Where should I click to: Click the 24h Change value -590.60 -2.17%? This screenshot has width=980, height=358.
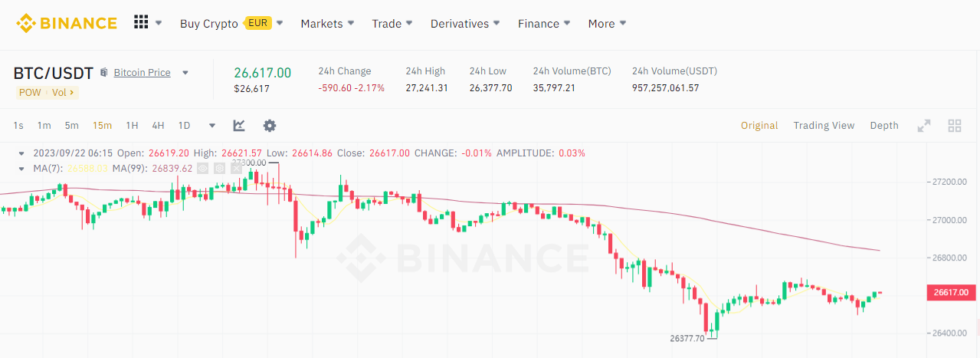(x=352, y=88)
